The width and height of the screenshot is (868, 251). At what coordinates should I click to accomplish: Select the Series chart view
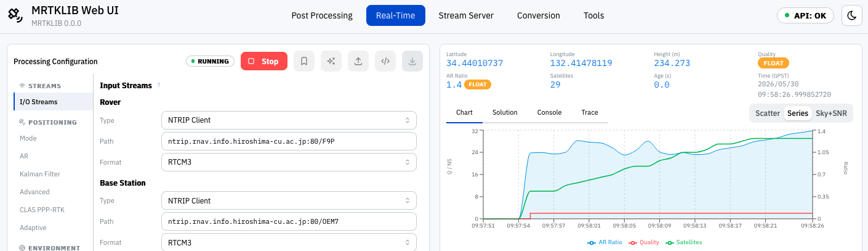point(798,113)
